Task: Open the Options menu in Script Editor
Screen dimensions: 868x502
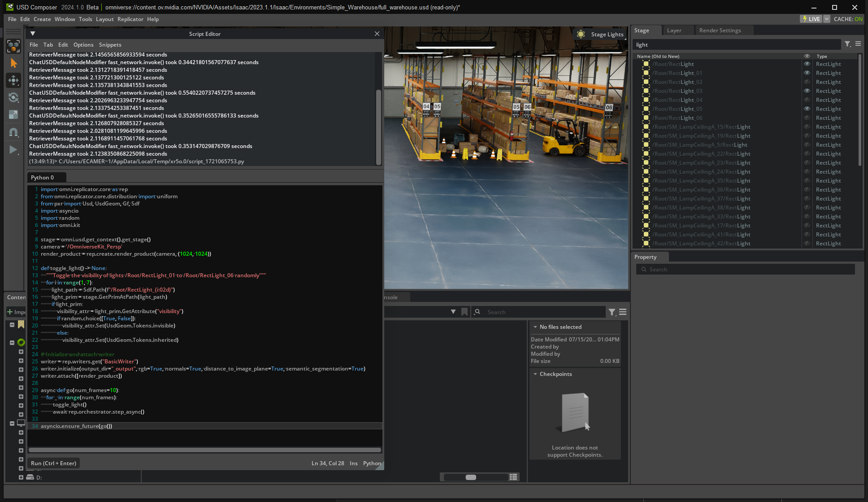Action: (x=83, y=44)
